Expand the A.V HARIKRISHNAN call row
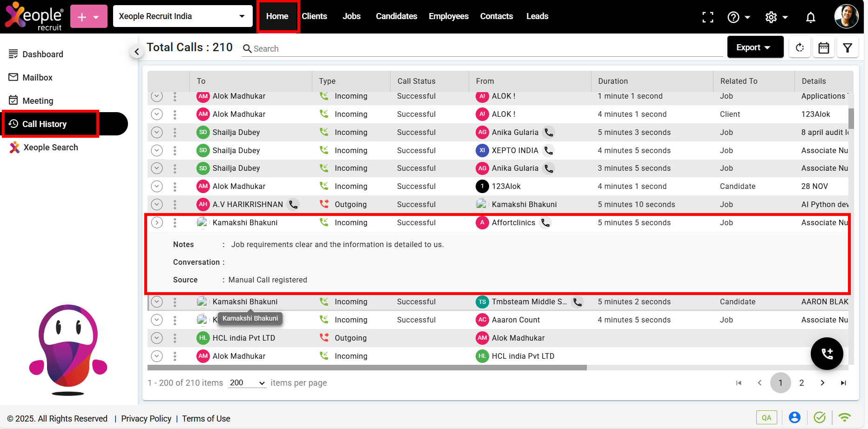Screen dimensions: 868x429 [157, 205]
